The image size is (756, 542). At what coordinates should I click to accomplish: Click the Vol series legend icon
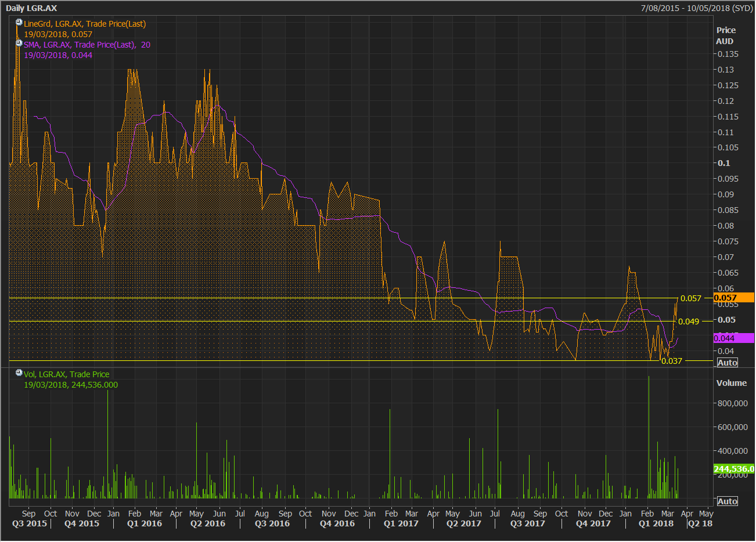pos(19,373)
